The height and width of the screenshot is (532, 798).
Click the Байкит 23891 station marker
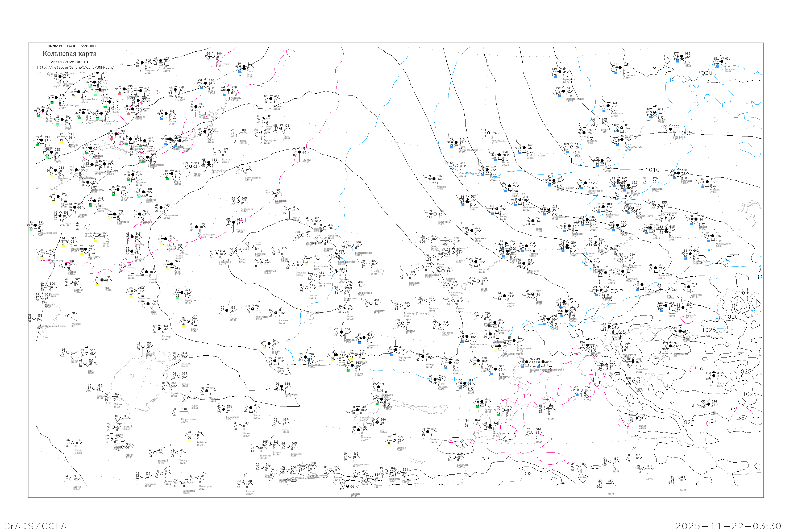655,112
